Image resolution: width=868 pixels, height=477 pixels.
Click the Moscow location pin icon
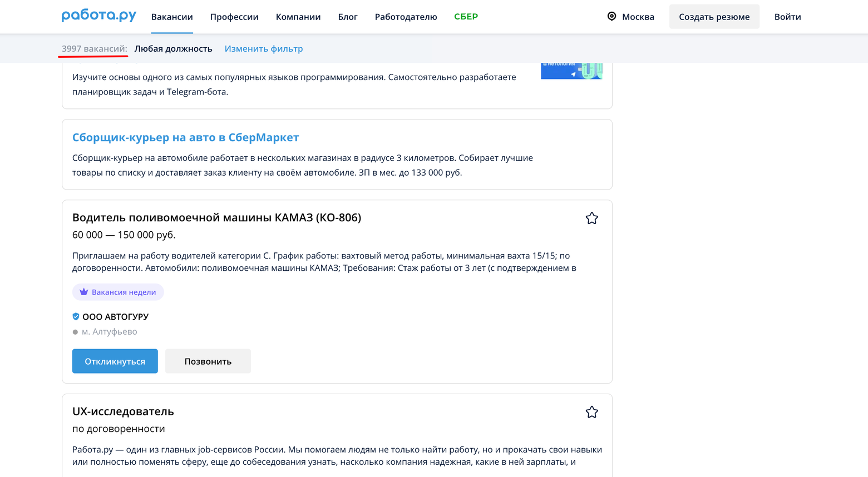click(x=611, y=17)
